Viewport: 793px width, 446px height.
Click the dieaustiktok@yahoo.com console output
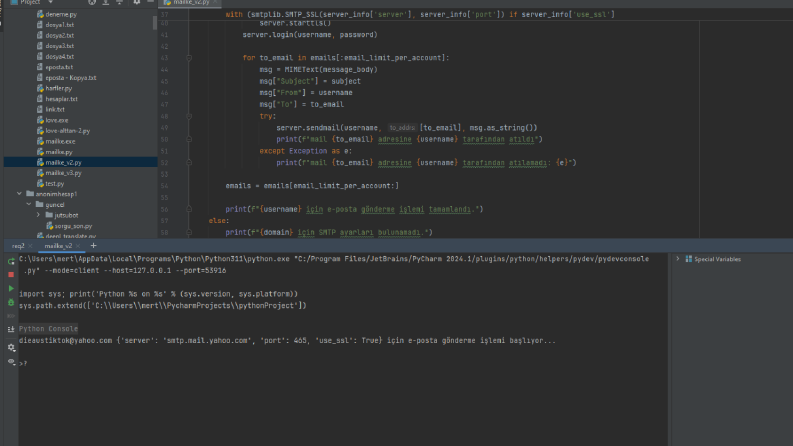(x=66, y=341)
